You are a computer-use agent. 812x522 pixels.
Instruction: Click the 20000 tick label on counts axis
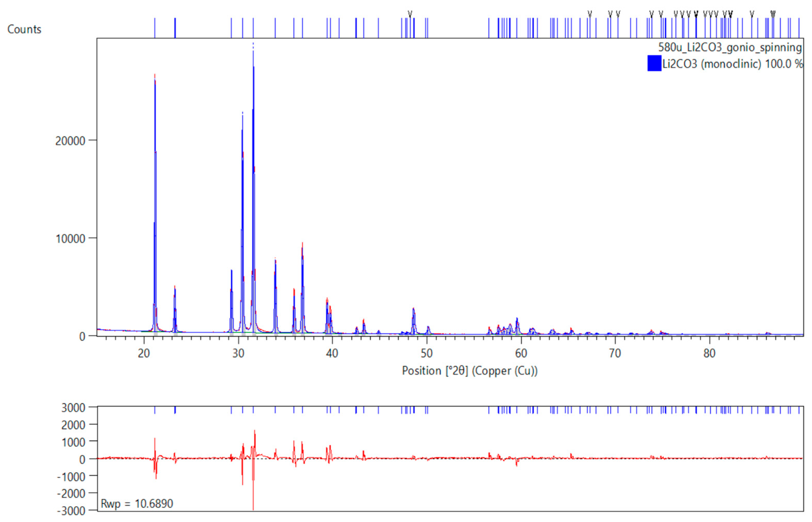tap(70, 140)
